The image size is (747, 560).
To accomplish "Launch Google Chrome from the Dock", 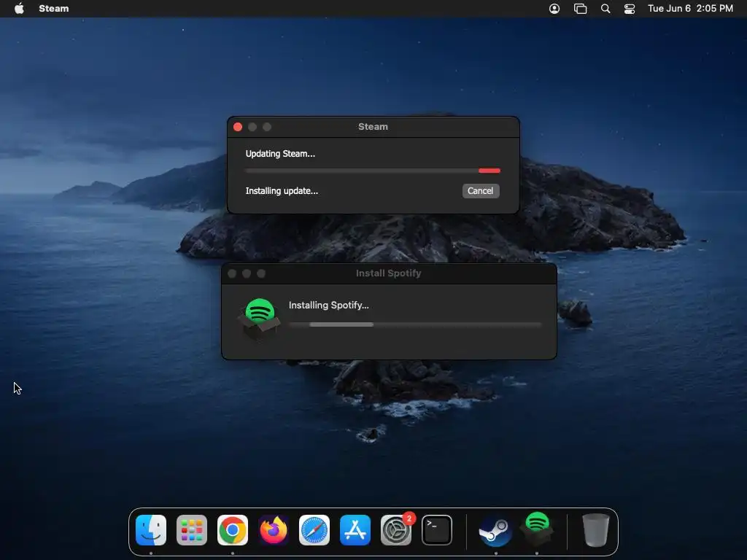I will (x=233, y=530).
